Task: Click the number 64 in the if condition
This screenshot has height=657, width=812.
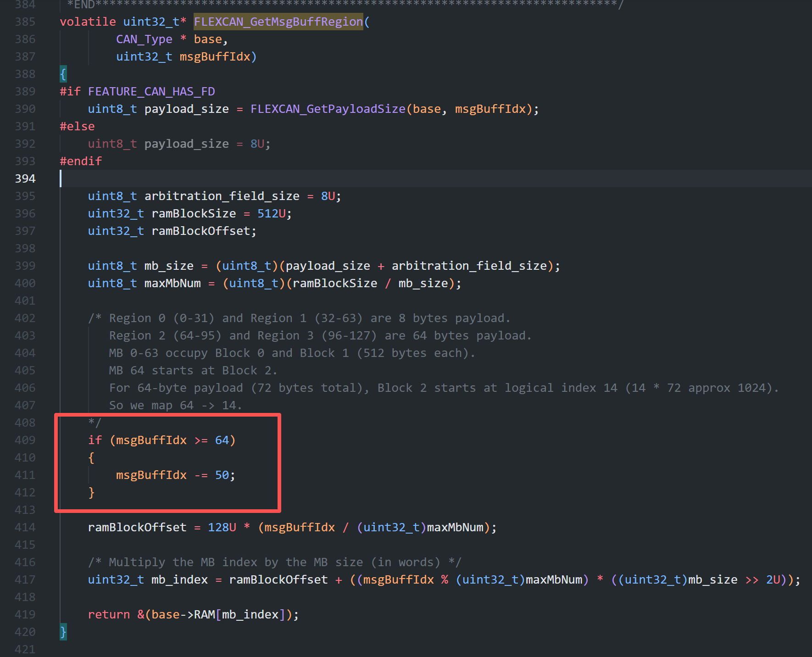Action: [x=222, y=440]
